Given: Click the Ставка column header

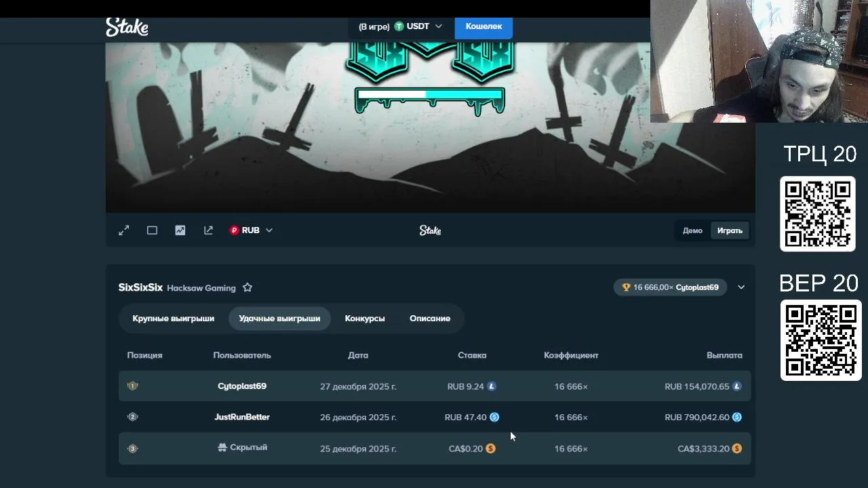Looking at the screenshot, I should (x=472, y=355).
